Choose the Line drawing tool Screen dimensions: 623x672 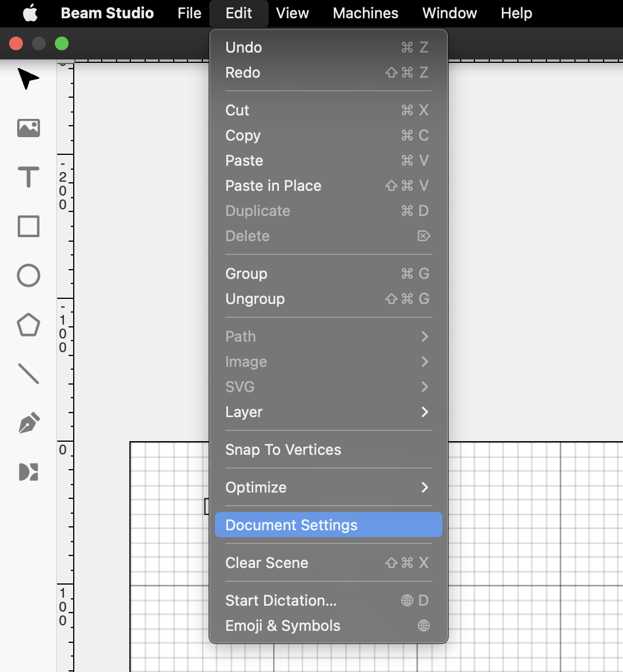click(x=27, y=374)
